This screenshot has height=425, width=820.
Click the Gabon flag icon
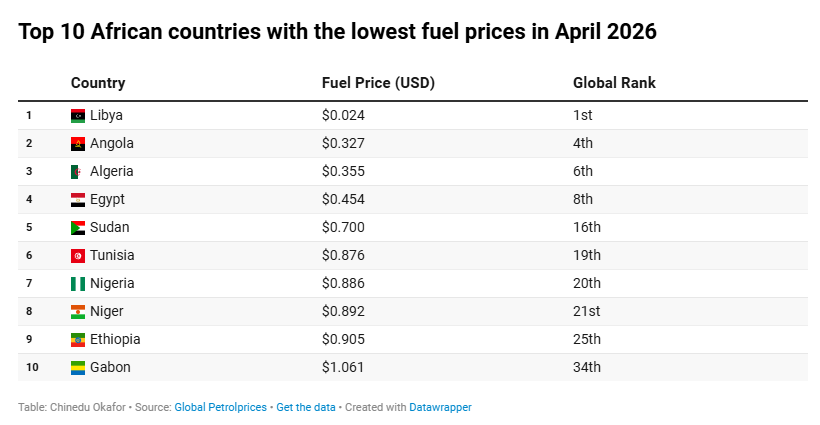pos(78,367)
